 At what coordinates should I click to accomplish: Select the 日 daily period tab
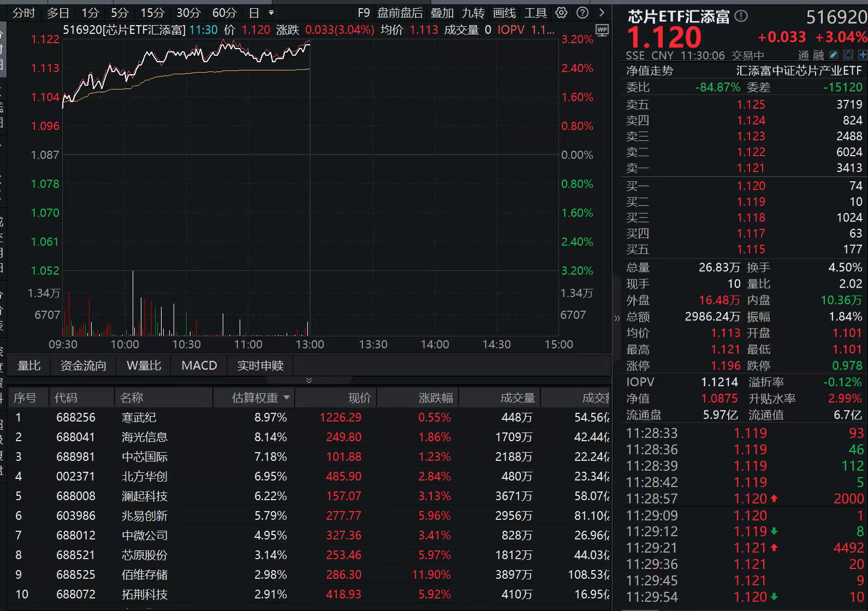[x=254, y=13]
